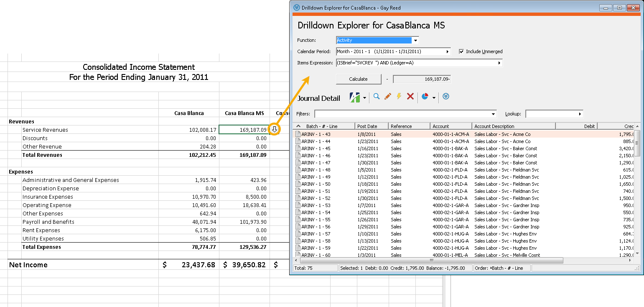
Task: Open the Filters dropdown list
Action: pos(493,113)
